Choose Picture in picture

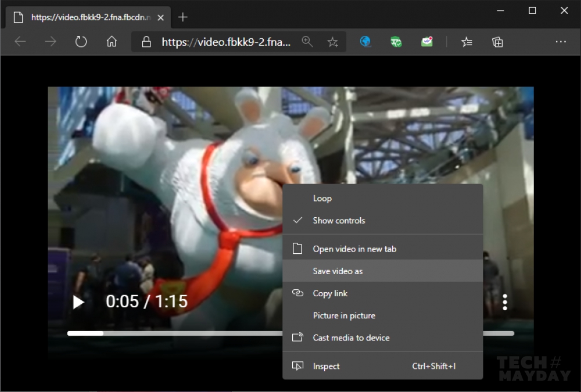click(x=383, y=316)
